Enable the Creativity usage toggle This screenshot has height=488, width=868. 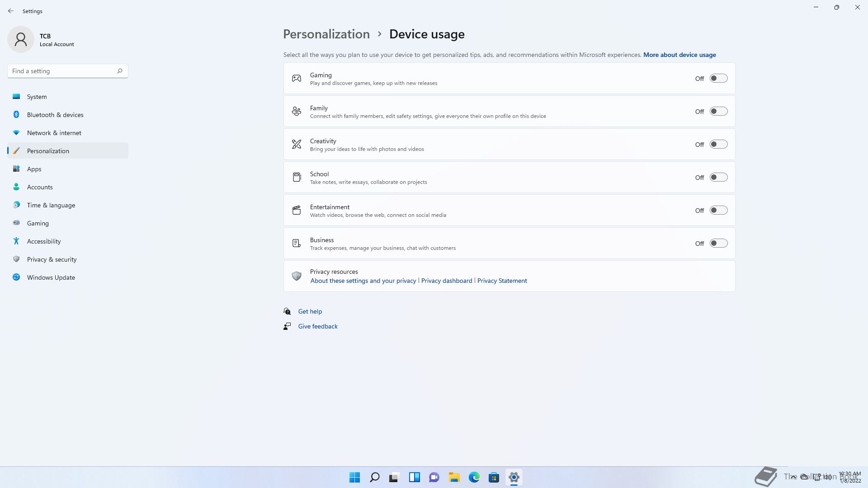[x=718, y=144]
